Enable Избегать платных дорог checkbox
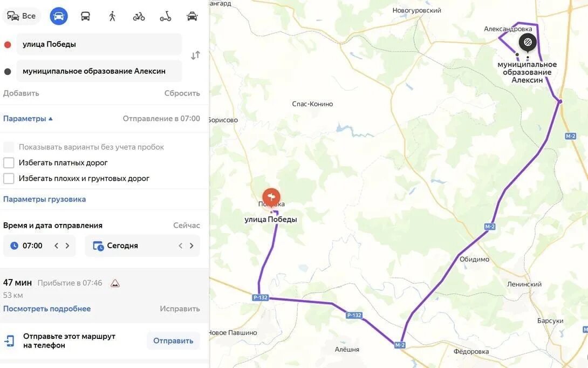588x368 pixels. [x=9, y=163]
